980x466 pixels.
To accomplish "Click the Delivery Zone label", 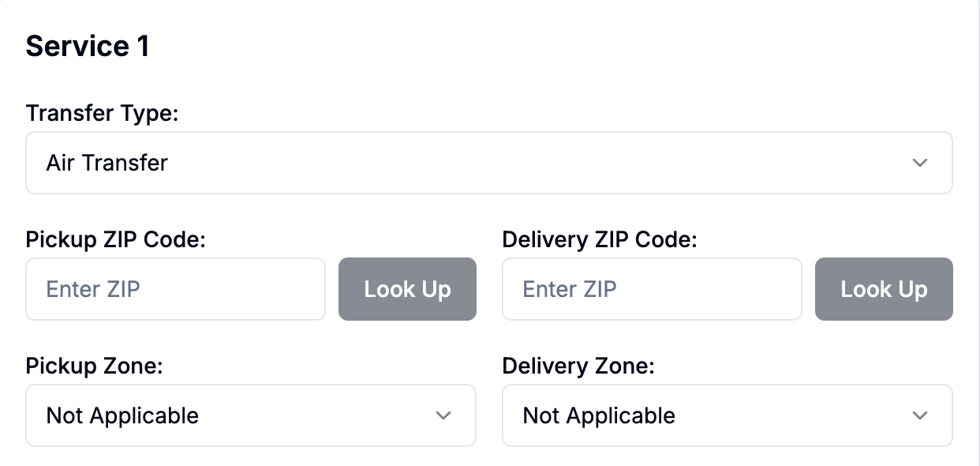I will 578,366.
